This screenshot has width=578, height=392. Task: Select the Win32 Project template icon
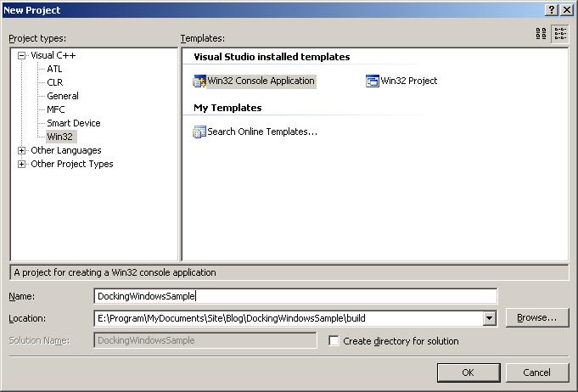coord(373,81)
